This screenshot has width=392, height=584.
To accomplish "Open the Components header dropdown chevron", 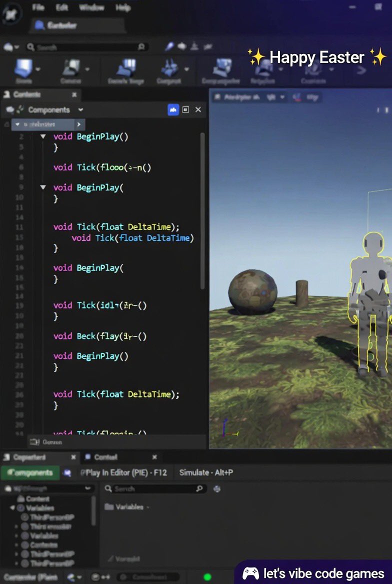I will coord(80,110).
